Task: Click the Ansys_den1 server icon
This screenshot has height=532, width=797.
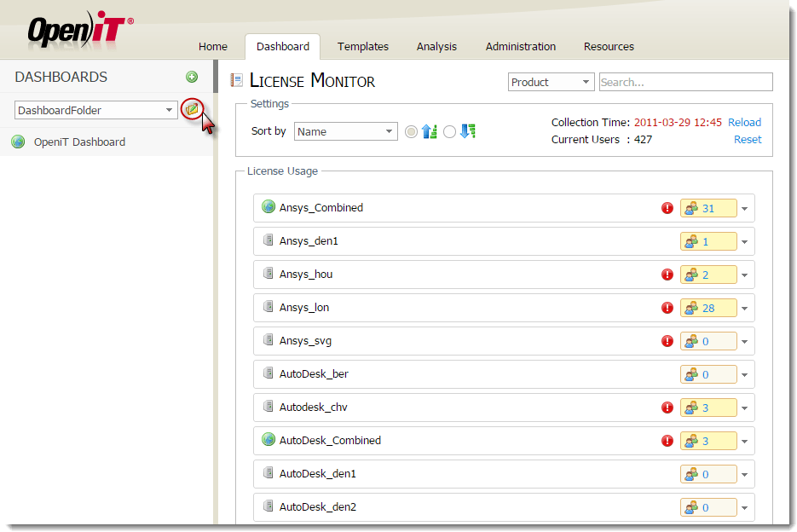Action: [x=269, y=240]
